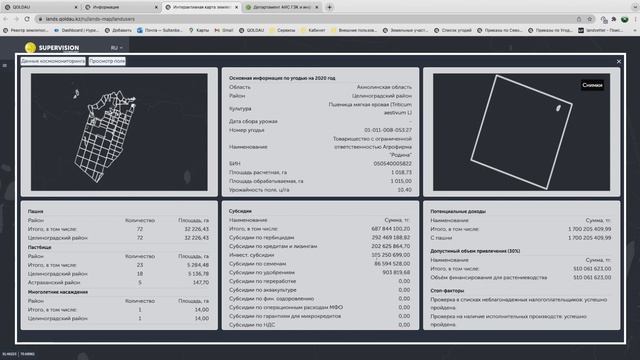640x360 pixels.
Task: Click the land parcels map thumbnail
Action: click(x=119, y=132)
